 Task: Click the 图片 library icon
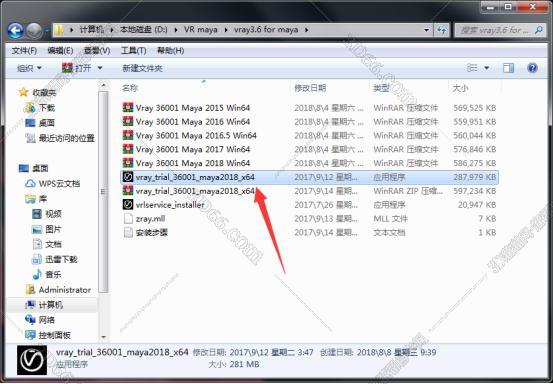37,229
